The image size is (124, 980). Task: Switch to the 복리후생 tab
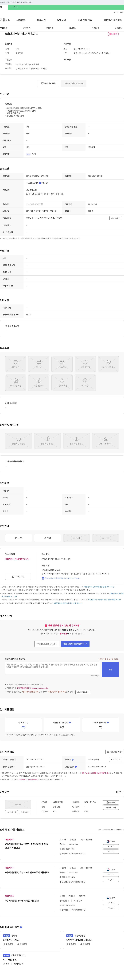73,28
